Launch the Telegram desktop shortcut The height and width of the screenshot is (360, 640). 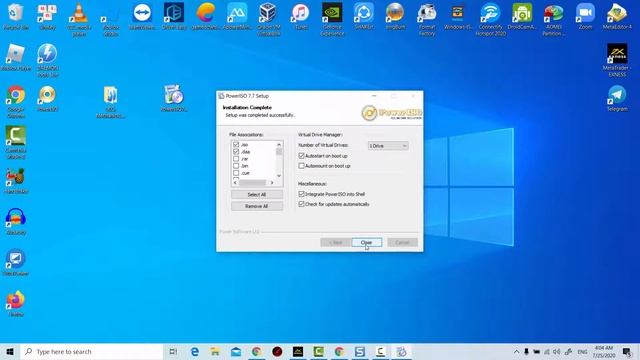click(x=617, y=98)
